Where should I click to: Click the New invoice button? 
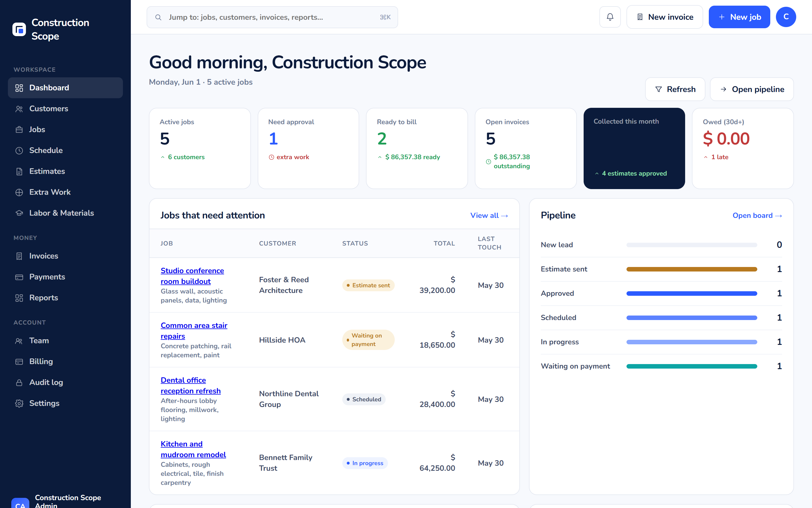click(x=664, y=17)
